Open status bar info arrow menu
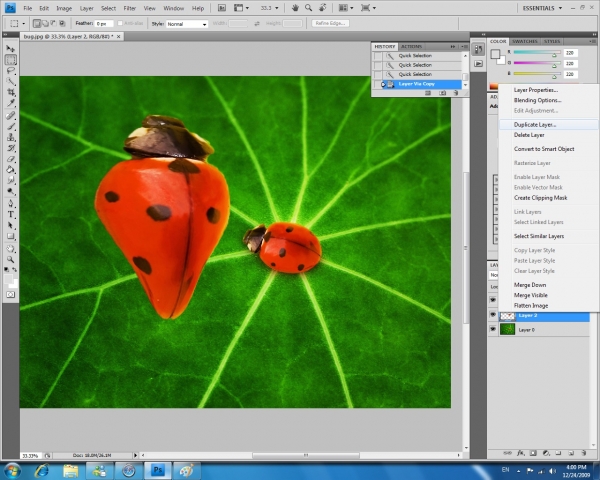600x480 pixels. (135, 456)
